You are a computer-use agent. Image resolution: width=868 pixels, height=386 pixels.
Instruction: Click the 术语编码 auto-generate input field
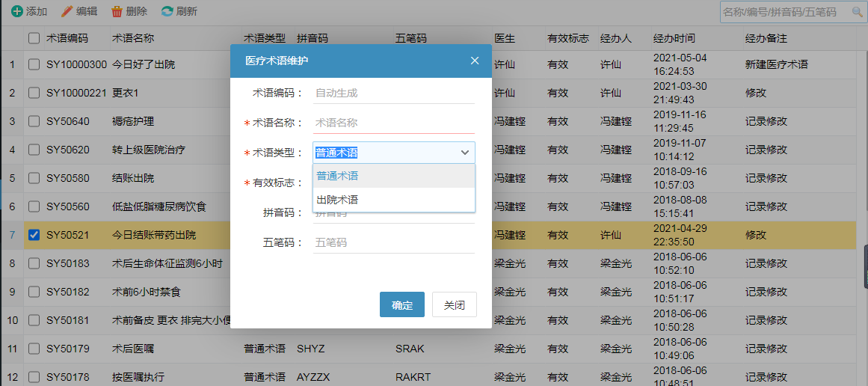(x=393, y=93)
